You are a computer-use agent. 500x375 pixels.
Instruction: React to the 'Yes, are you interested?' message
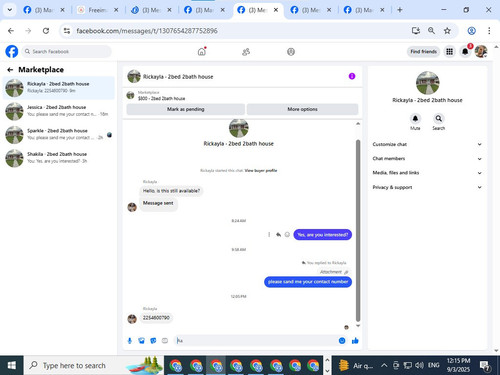tap(287, 235)
